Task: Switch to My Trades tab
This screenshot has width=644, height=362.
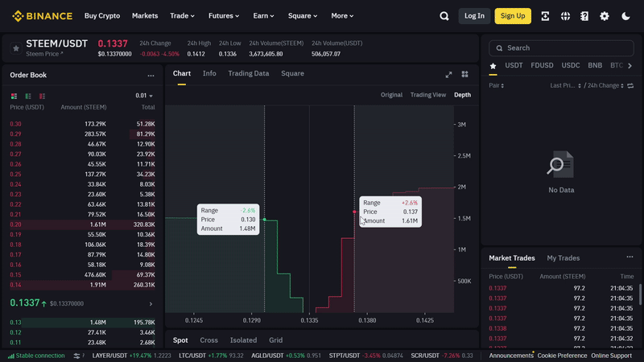Action: 563,257
